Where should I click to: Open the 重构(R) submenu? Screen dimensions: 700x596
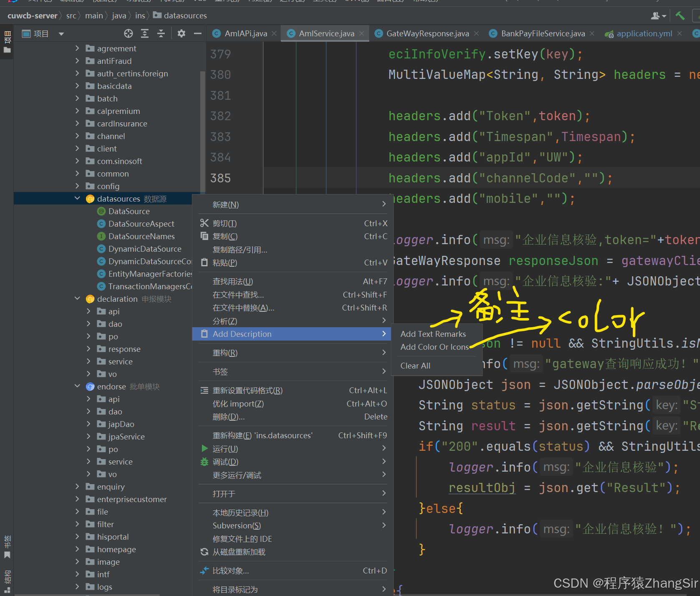292,353
